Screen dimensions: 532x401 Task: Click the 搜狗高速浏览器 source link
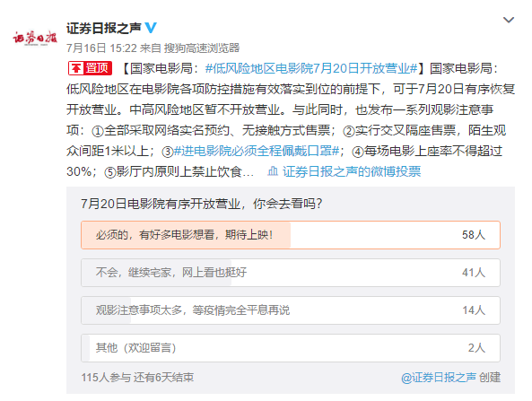(x=202, y=48)
